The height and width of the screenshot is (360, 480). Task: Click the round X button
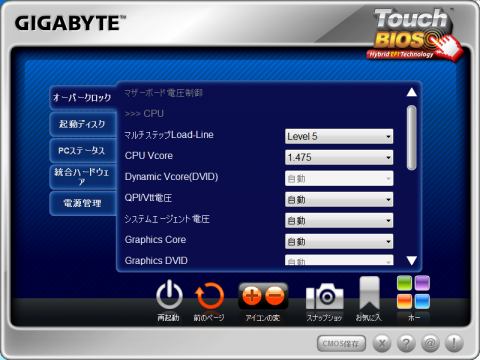click(x=382, y=343)
